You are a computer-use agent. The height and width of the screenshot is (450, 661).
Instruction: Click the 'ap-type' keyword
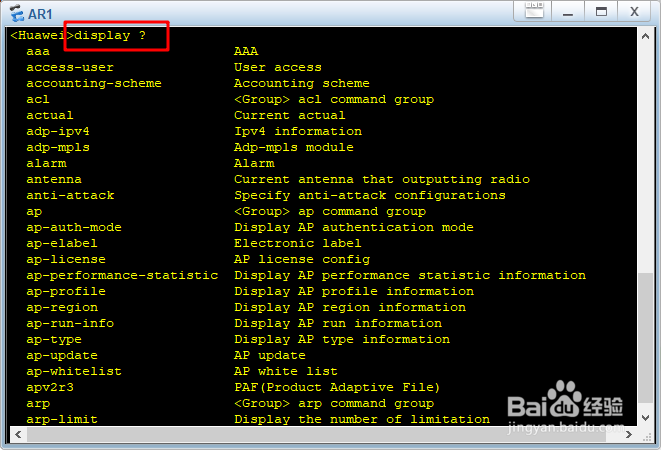click(54, 340)
